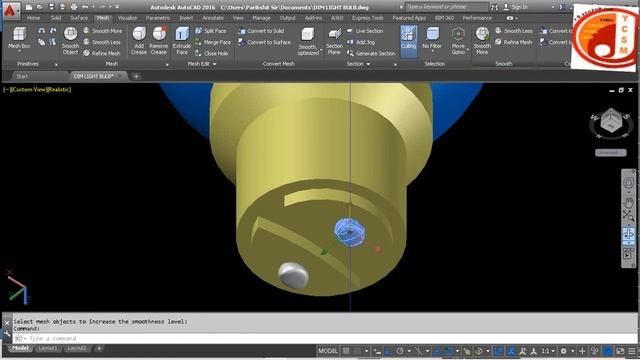Toggle the clean screen icon in status bar
The height and width of the screenshot is (360, 640).
click(620, 351)
